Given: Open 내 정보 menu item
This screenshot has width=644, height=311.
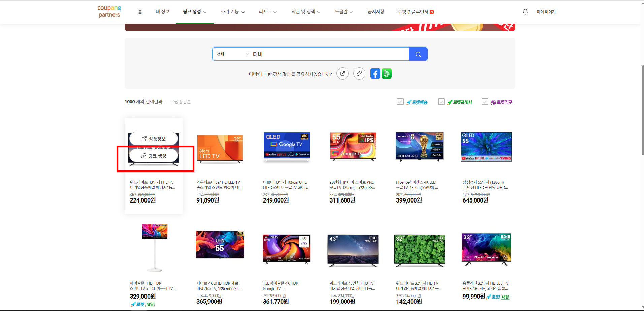Looking at the screenshot, I should [162, 12].
